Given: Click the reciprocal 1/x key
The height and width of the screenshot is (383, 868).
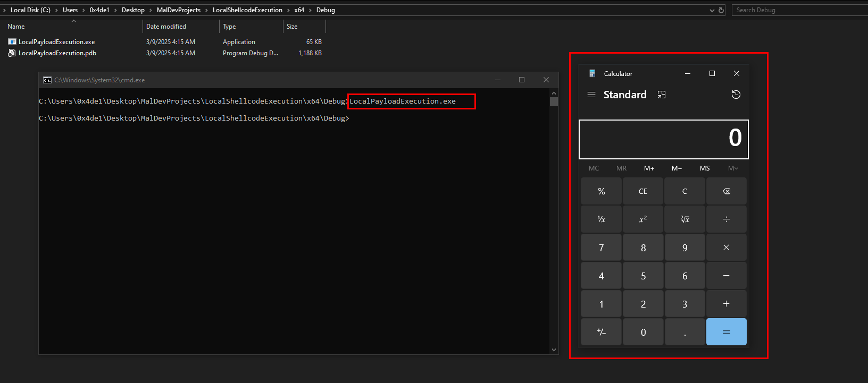Looking at the screenshot, I should pyautogui.click(x=602, y=219).
